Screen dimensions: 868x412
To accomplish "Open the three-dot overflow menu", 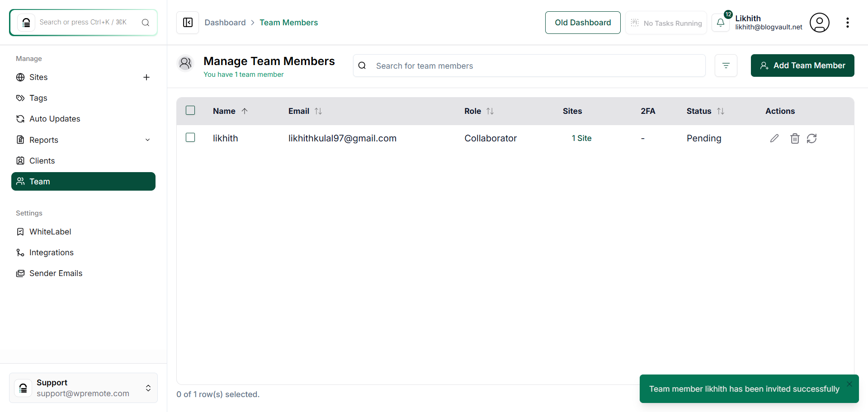I will point(848,22).
